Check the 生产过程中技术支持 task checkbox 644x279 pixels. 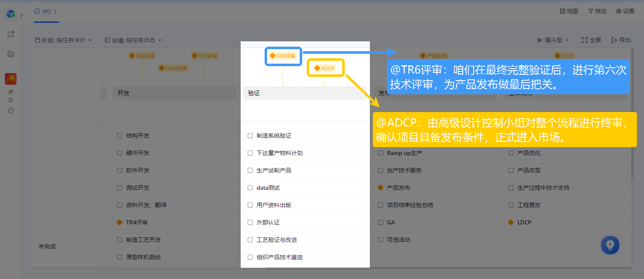[x=511, y=188]
